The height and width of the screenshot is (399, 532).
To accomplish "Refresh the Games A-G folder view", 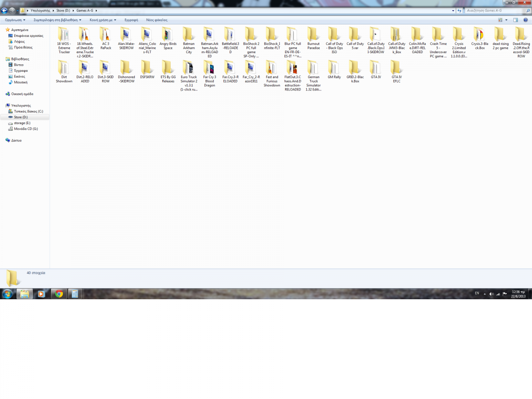I will click(x=460, y=10).
